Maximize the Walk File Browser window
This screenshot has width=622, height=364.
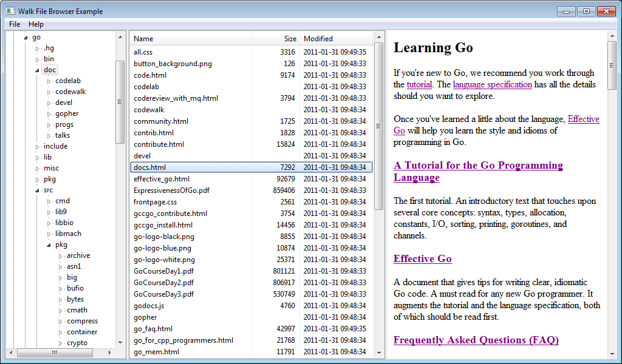(586, 11)
